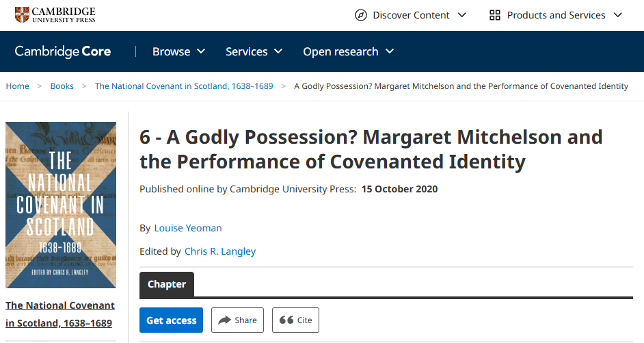Expand the Discover Content chevron
The image size is (644, 343).
click(x=462, y=15)
